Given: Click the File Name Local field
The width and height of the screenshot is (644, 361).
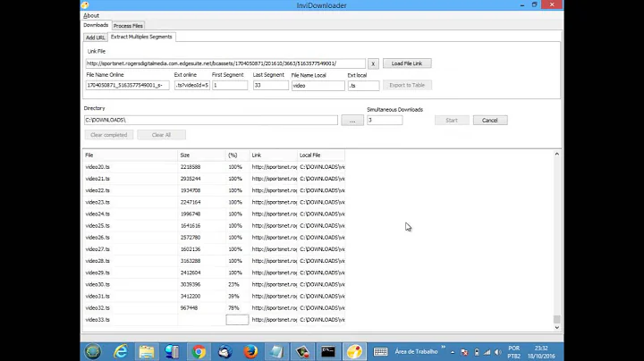Looking at the screenshot, I should 318,86.
